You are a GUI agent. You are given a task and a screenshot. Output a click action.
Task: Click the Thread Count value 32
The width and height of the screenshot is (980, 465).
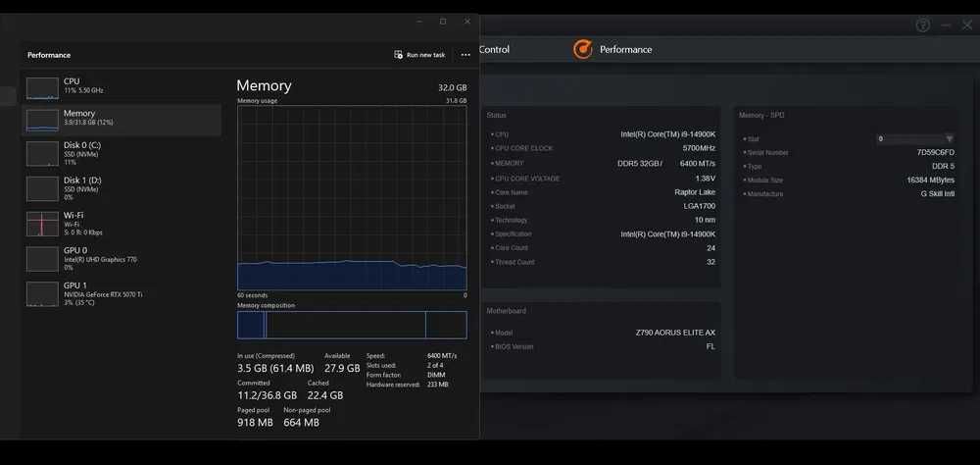coord(711,262)
